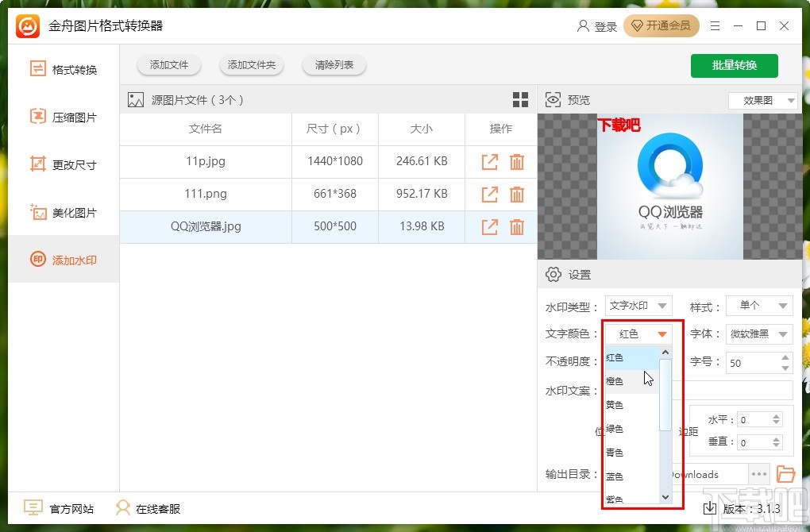The height and width of the screenshot is (532, 810).
Task: Open 11p.jpg via its export icon
Action: pos(488,161)
